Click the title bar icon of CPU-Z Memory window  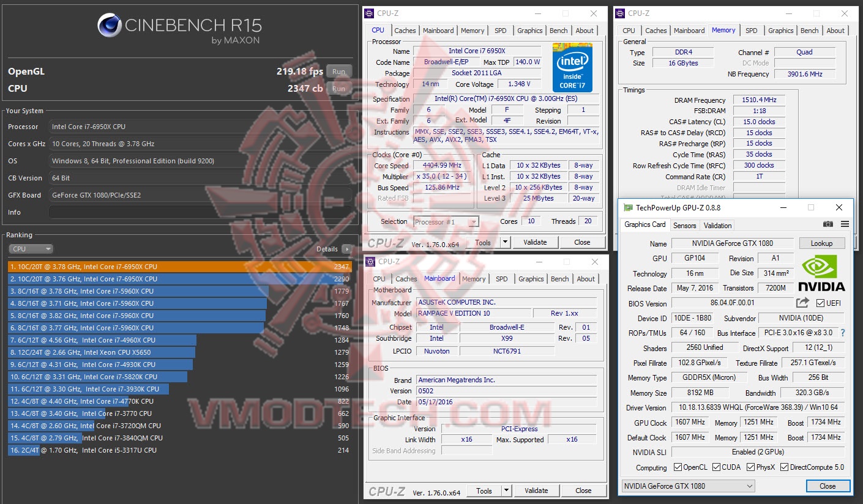[620, 13]
